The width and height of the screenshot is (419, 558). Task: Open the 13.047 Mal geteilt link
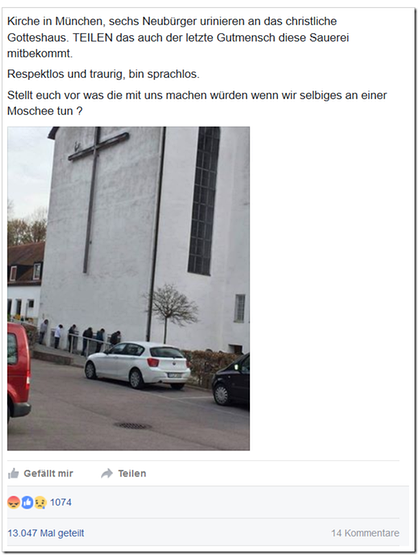tap(46, 533)
